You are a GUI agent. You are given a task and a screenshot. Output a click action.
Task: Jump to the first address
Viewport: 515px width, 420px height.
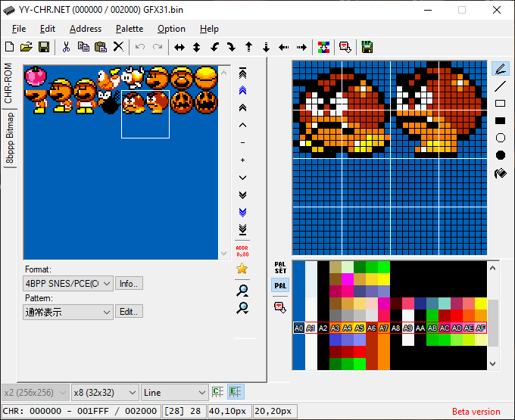242,73
